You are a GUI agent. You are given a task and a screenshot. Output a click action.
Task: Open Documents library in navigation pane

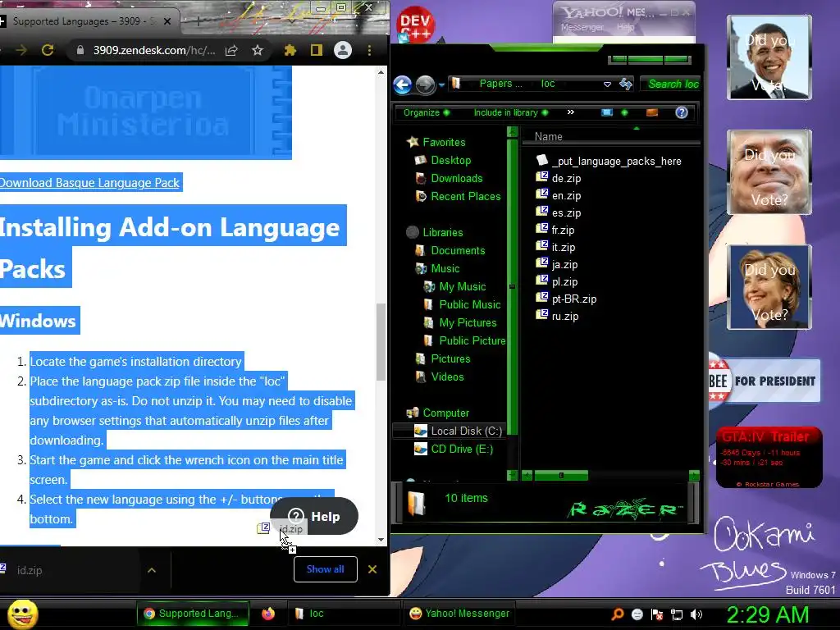(x=450, y=250)
